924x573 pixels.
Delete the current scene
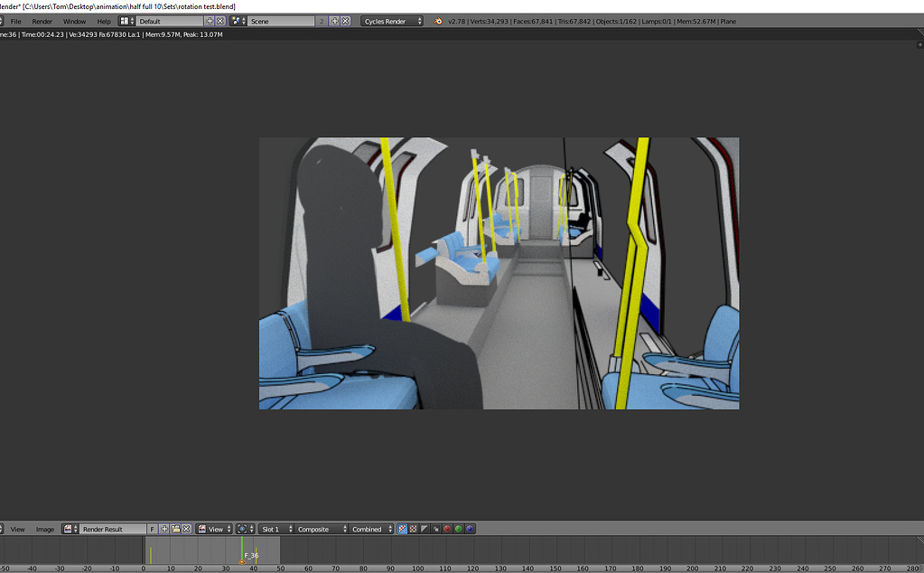pos(345,21)
